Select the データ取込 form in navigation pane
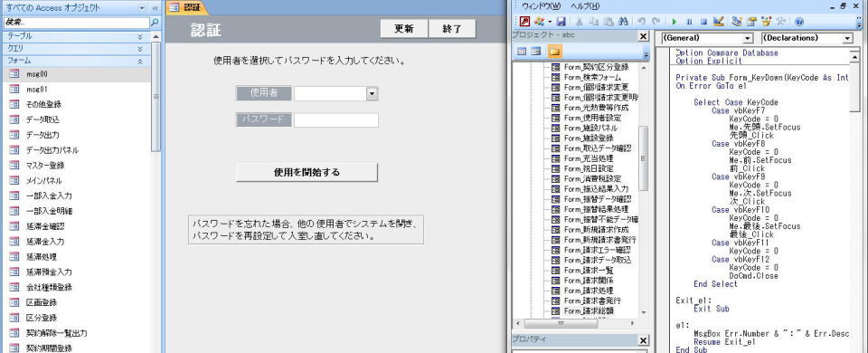Screen dimensions: 868x353 [76, 119]
